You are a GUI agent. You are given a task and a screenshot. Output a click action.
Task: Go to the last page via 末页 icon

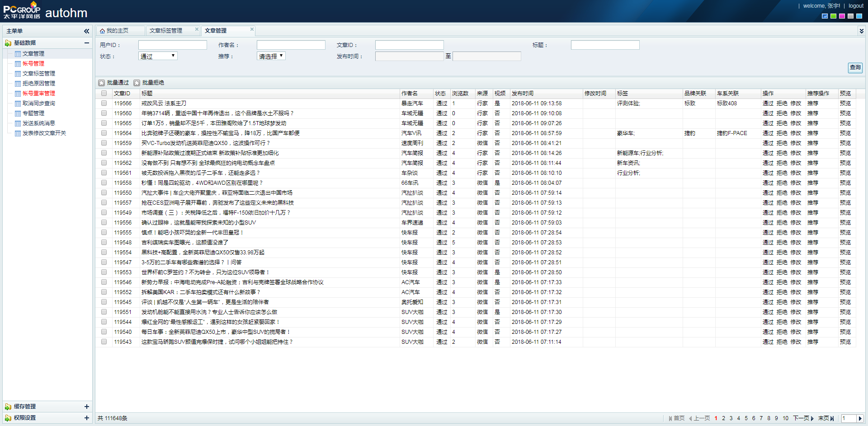click(x=832, y=418)
